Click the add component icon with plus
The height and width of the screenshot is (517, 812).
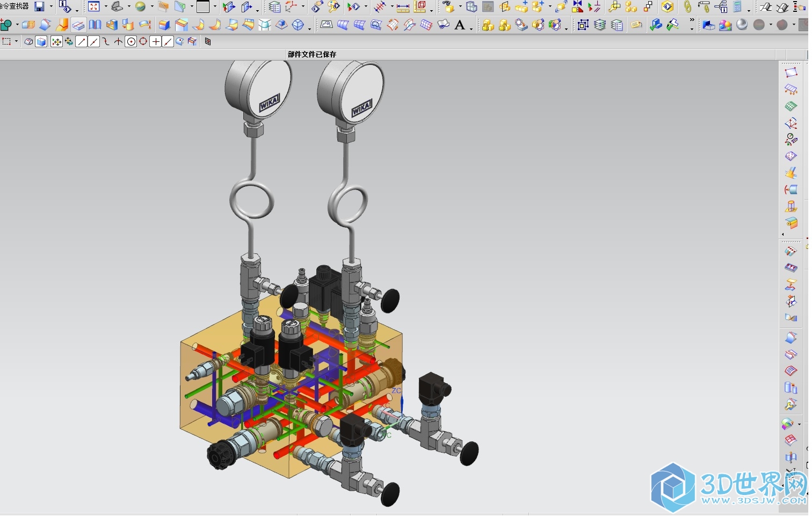point(538,6)
